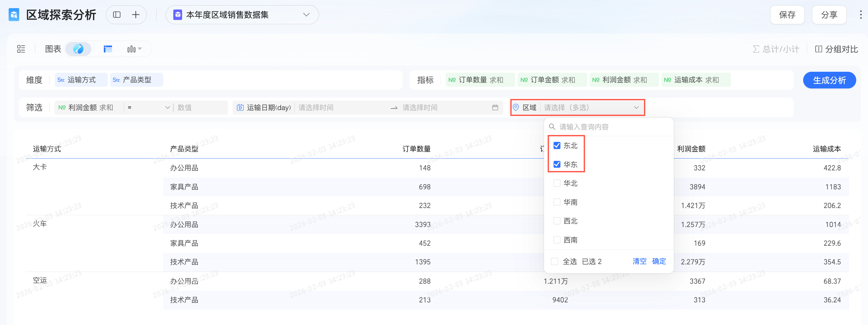Screen dimensions: 868x325
Task: Click the dataset cube icon
Action: (178, 15)
